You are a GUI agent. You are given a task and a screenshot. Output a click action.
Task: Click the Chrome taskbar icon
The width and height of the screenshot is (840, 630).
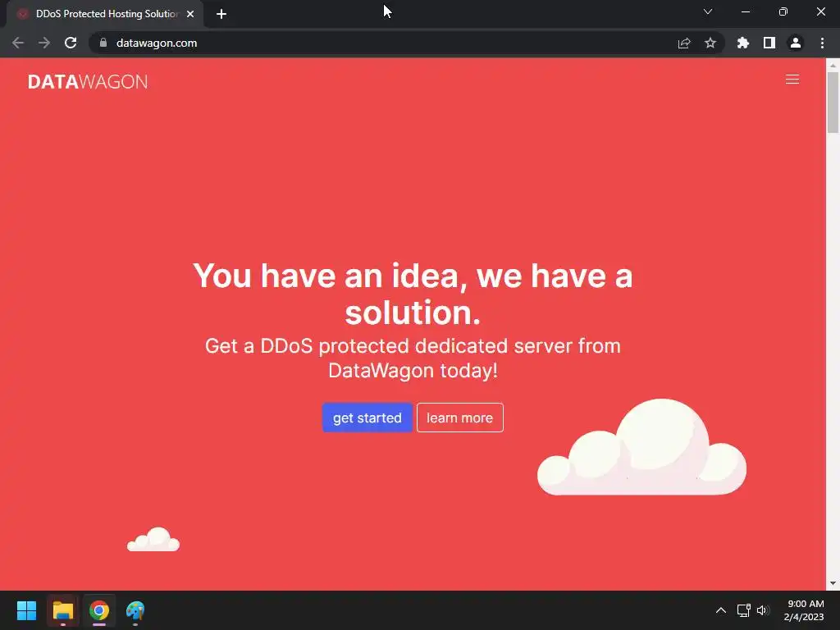[x=99, y=610]
